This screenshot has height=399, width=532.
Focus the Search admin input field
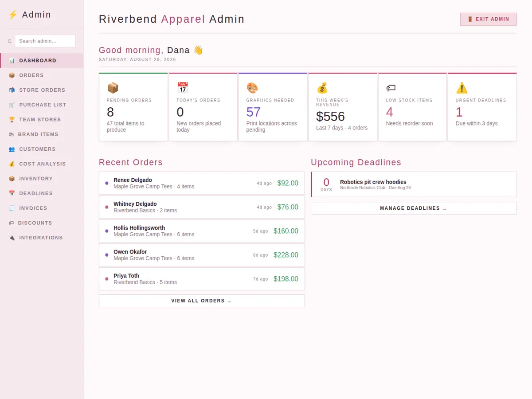click(x=45, y=41)
